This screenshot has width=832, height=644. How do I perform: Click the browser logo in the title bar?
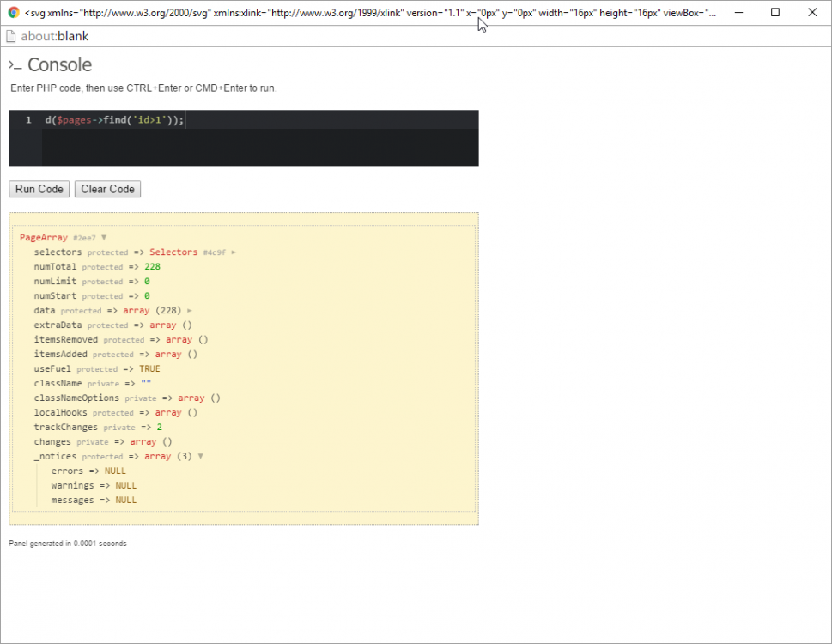click(x=14, y=12)
